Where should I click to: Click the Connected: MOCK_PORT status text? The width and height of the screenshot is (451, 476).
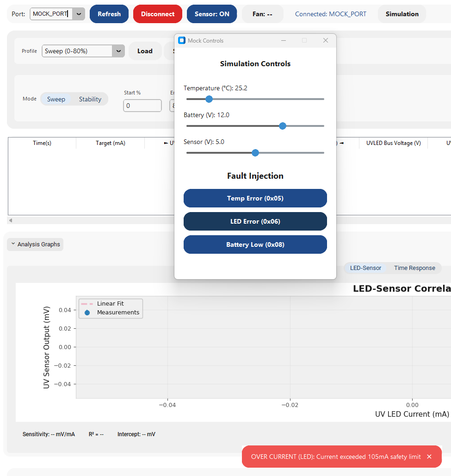point(331,14)
